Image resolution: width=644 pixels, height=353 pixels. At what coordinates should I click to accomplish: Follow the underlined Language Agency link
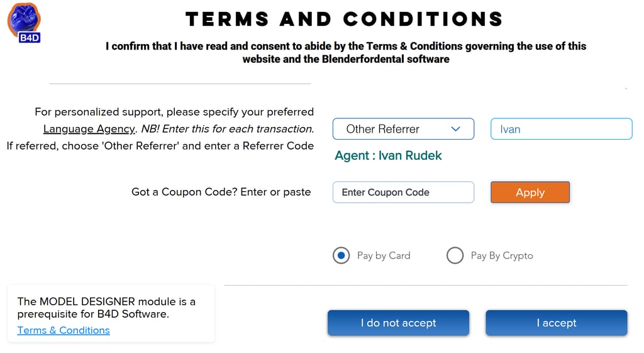pyautogui.click(x=89, y=129)
